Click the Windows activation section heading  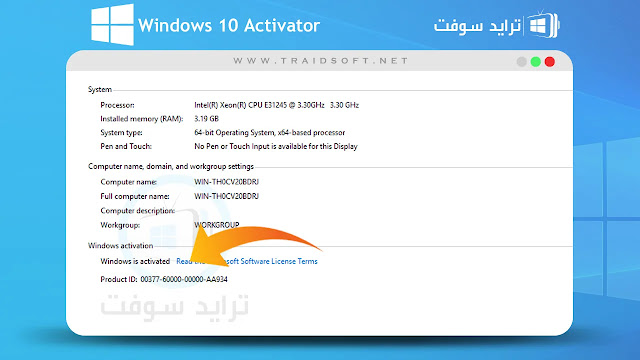(x=120, y=246)
